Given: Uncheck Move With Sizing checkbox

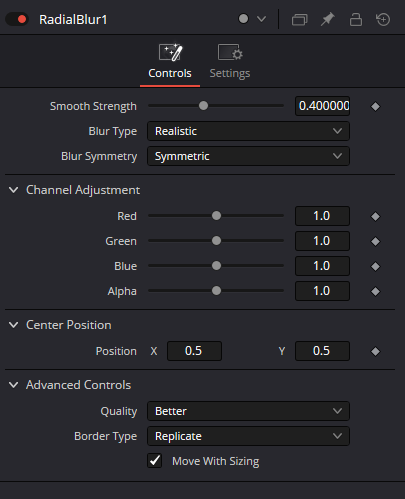Looking at the screenshot, I should click(x=155, y=461).
